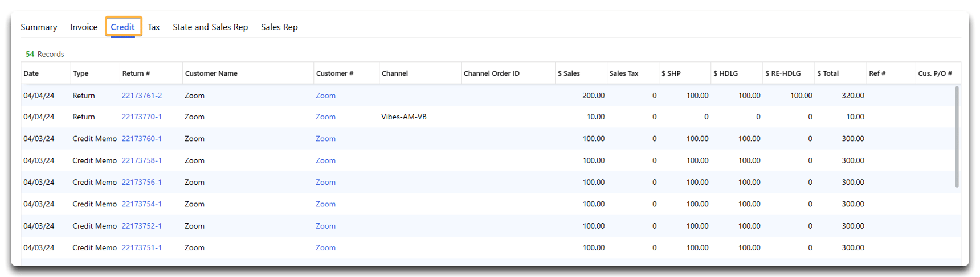Open credit memo 22173754-1
This screenshot has width=980, height=277.
click(x=142, y=204)
